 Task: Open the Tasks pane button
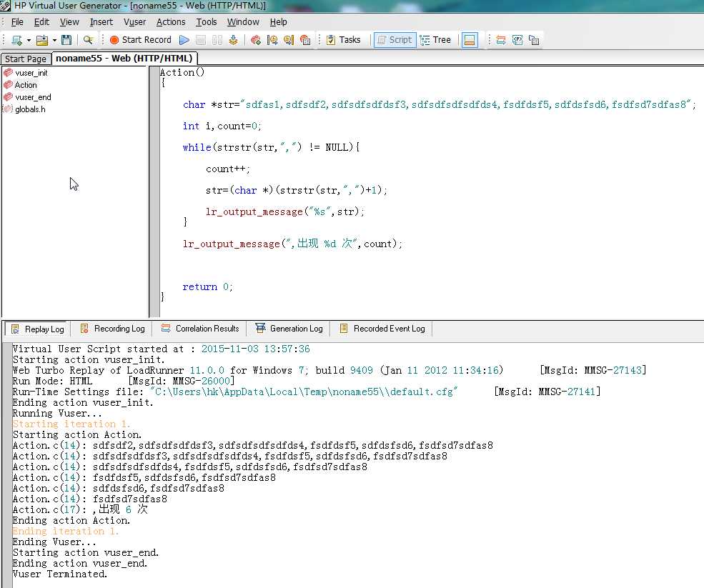(344, 40)
